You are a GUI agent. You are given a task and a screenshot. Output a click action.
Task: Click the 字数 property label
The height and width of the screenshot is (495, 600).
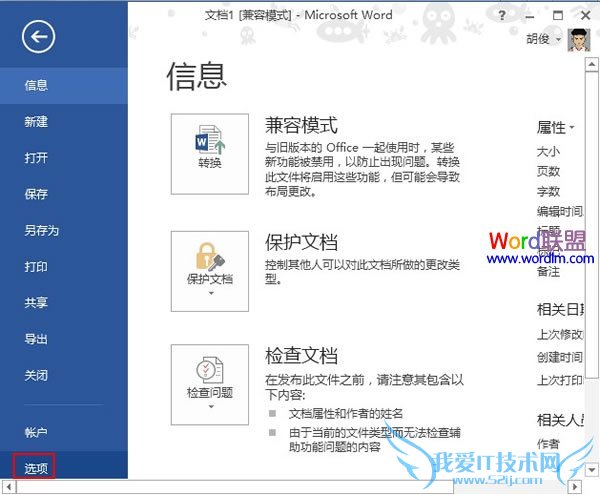(x=548, y=191)
